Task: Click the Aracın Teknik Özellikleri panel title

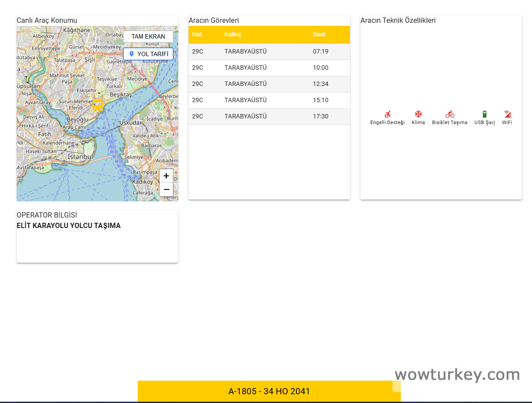Action: click(x=397, y=20)
